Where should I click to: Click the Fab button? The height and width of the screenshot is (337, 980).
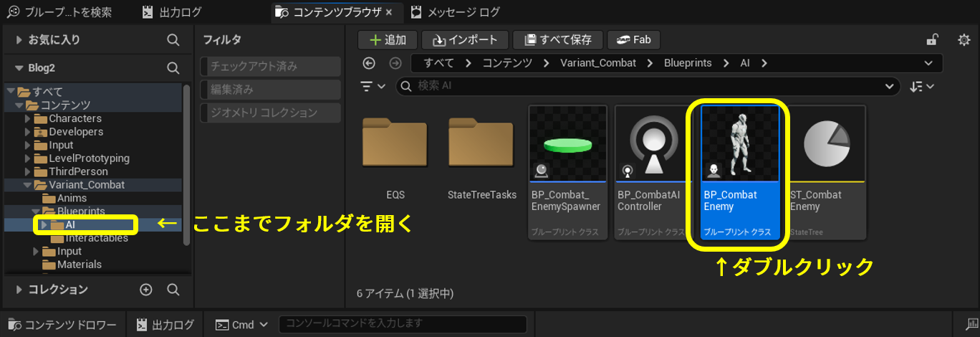pyautogui.click(x=633, y=40)
